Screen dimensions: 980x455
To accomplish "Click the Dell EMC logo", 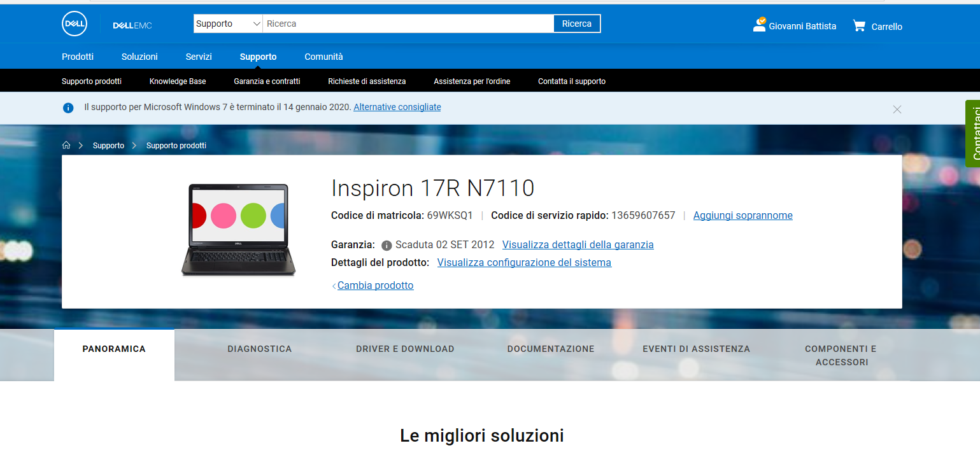I will pyautogui.click(x=132, y=25).
